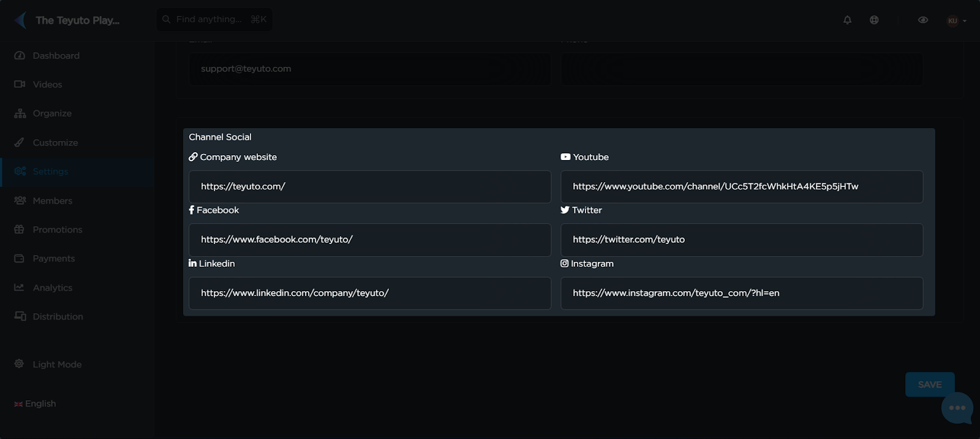Click the Distribution devices icon
The width and height of the screenshot is (980, 439).
click(20, 316)
